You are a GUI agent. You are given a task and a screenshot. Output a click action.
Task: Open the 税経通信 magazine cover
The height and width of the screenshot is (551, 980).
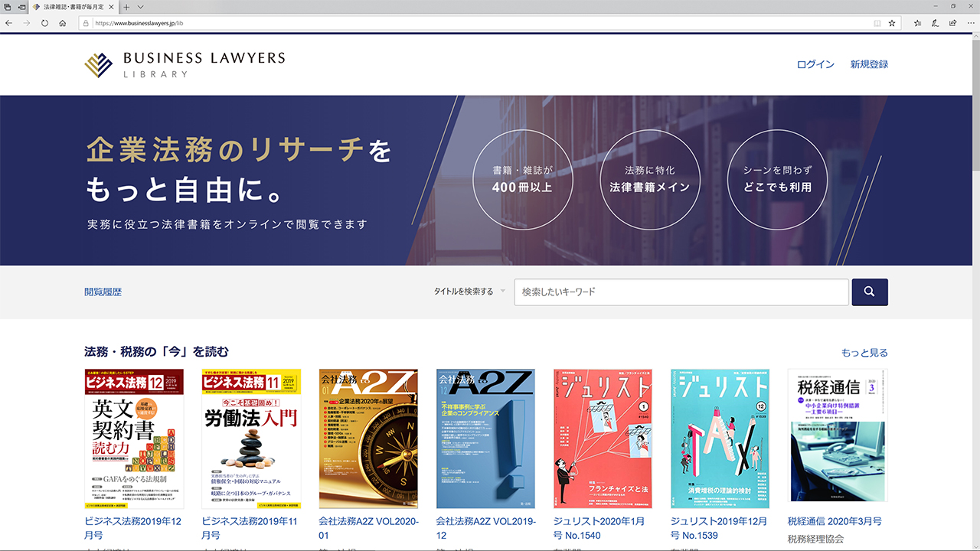(x=838, y=435)
